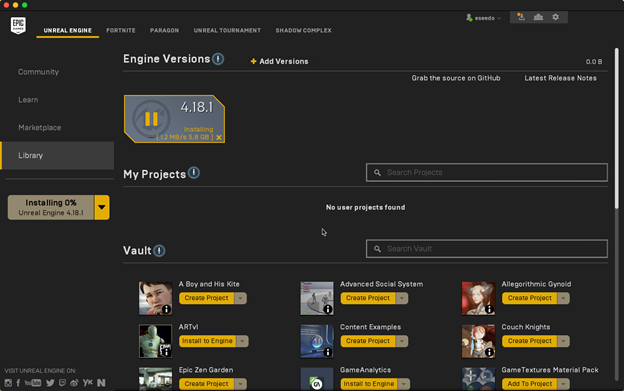Click the N social icon in the sidebar
Screen dimensions: 624x391
click(x=101, y=383)
